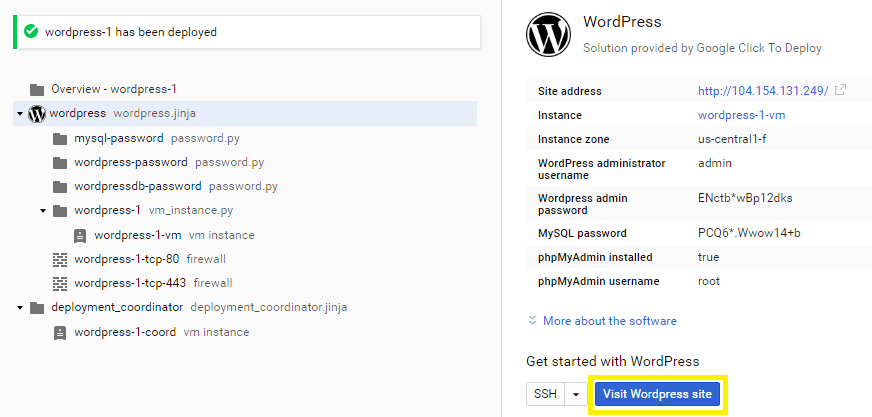The image size is (872, 417).
Task: Click the WordPress logo beside wordpress.jinja
Action: pyautogui.click(x=37, y=113)
